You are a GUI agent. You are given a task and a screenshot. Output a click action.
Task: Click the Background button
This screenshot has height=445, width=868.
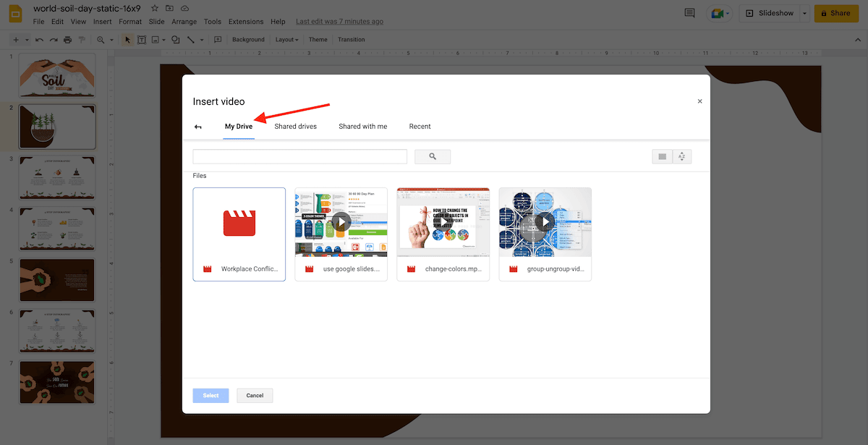pyautogui.click(x=249, y=40)
